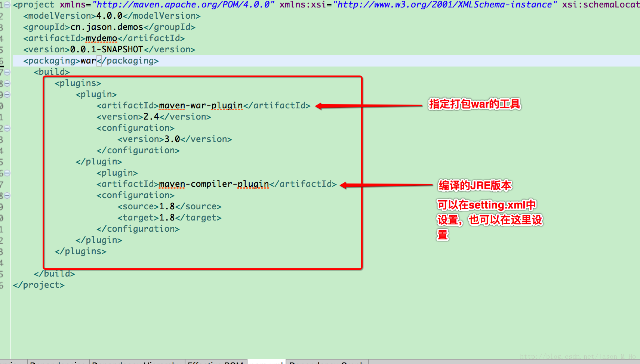Viewport: 640px width, 364px height.
Task: Click the opening build tag
Action: (52, 72)
